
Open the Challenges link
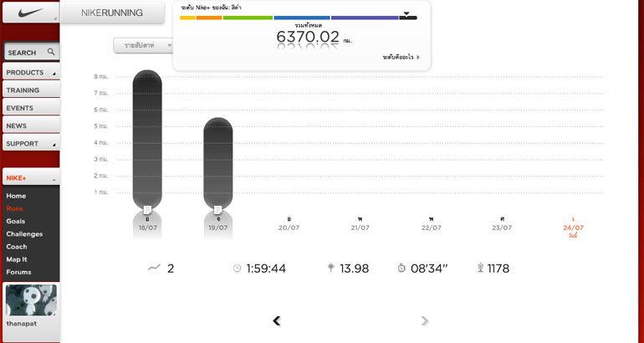click(24, 234)
